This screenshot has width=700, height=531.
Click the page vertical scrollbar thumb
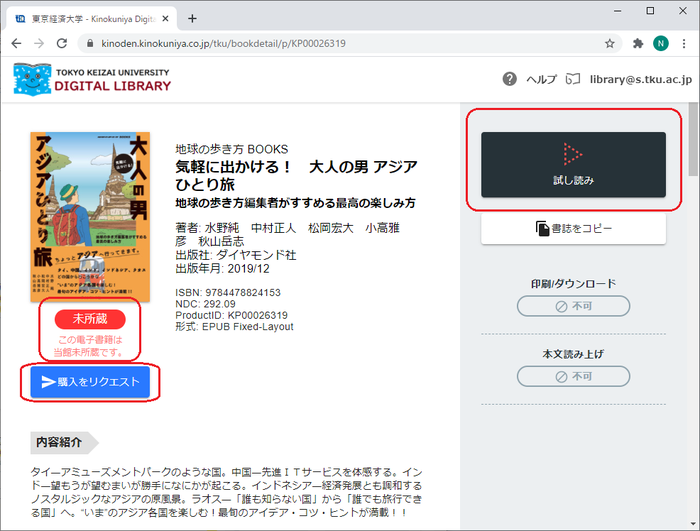(692, 138)
